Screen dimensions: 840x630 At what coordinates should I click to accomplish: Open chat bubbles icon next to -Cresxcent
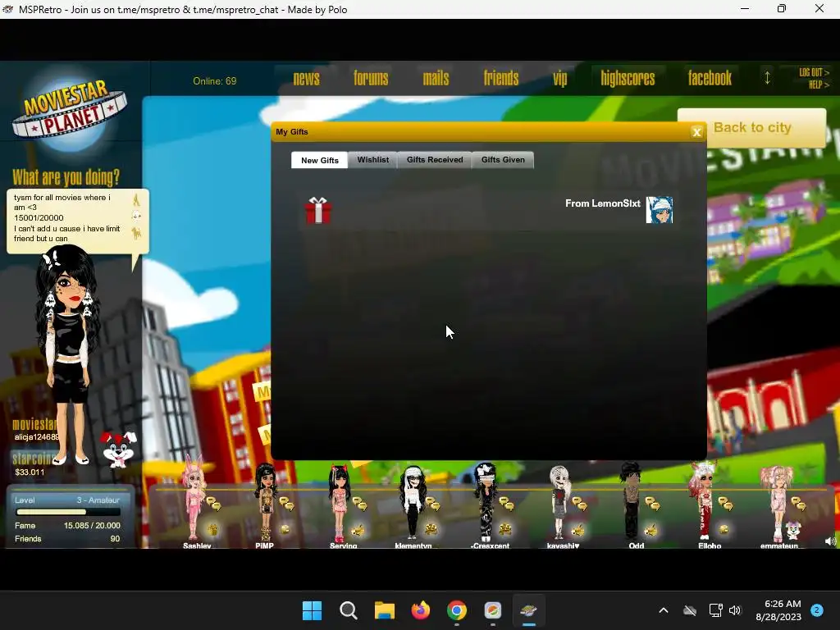pyautogui.click(x=506, y=504)
